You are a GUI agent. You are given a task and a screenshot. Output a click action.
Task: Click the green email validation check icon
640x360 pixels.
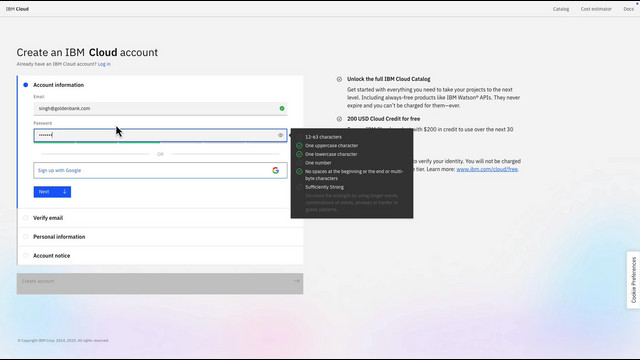tap(282, 109)
